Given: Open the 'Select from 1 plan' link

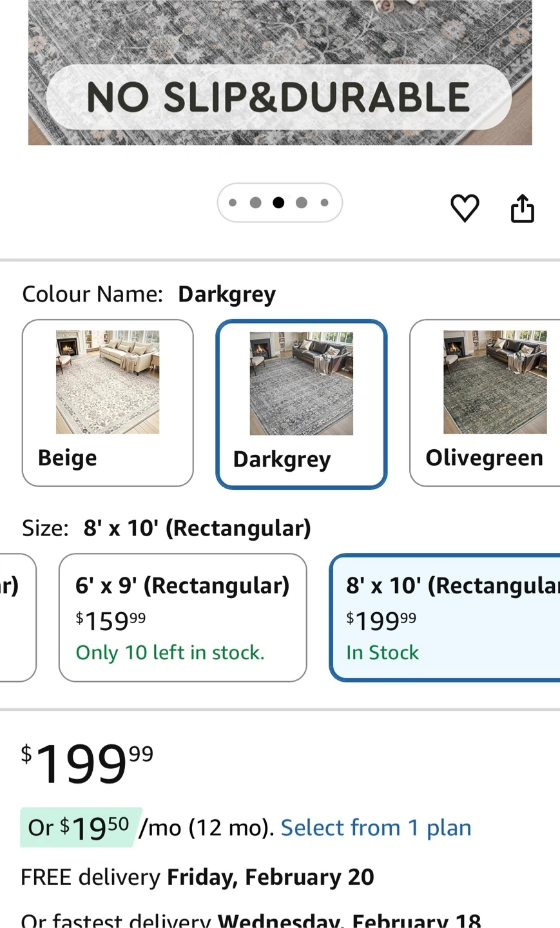Looking at the screenshot, I should (x=376, y=827).
